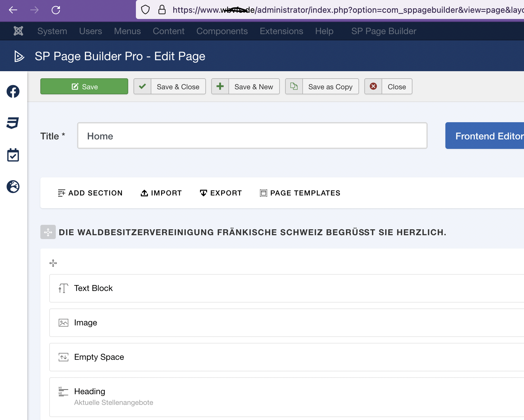Open the Frontend Editor
Viewport: 524px width, 420px height.
[487, 136]
